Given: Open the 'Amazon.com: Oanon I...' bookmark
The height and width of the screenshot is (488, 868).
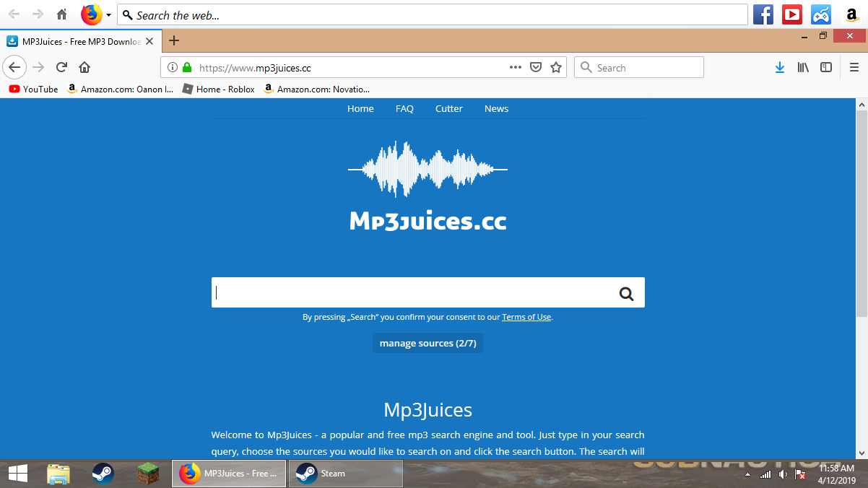Looking at the screenshot, I should [120, 89].
